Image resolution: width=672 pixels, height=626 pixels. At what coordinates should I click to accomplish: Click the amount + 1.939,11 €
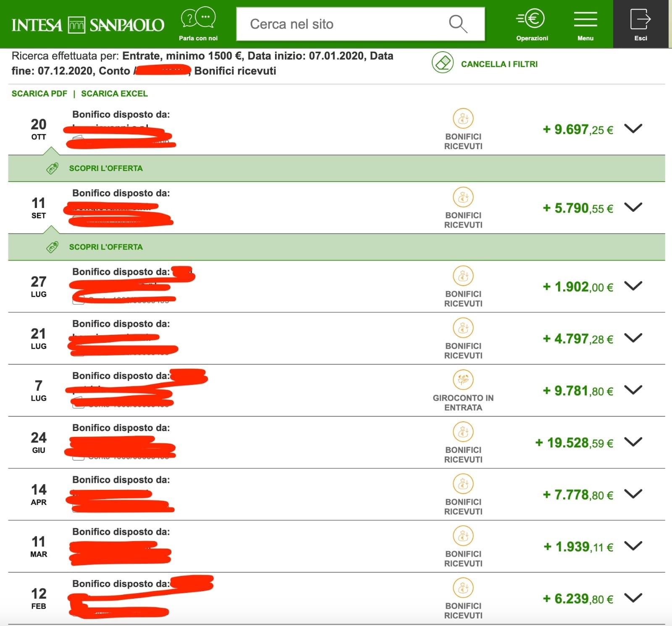tap(578, 547)
